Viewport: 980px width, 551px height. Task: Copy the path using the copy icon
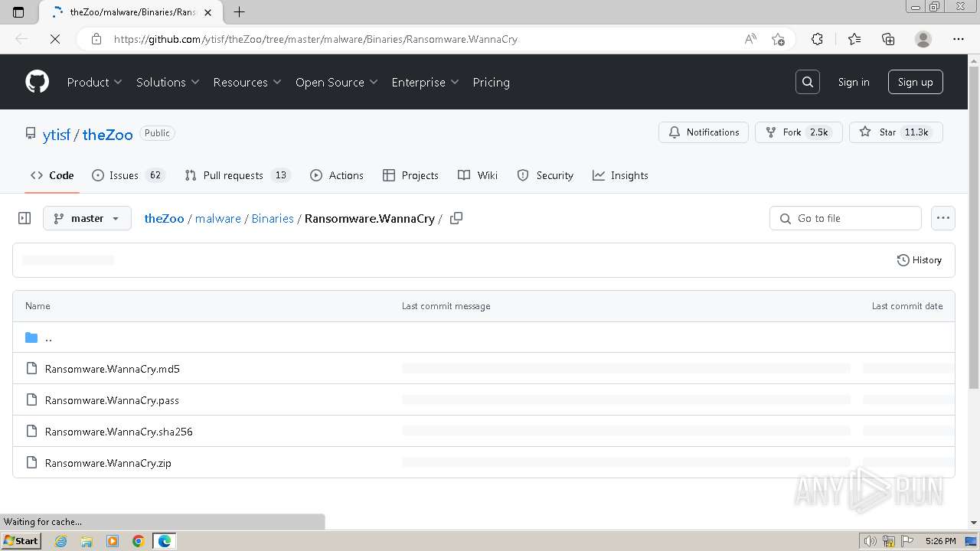click(x=456, y=218)
